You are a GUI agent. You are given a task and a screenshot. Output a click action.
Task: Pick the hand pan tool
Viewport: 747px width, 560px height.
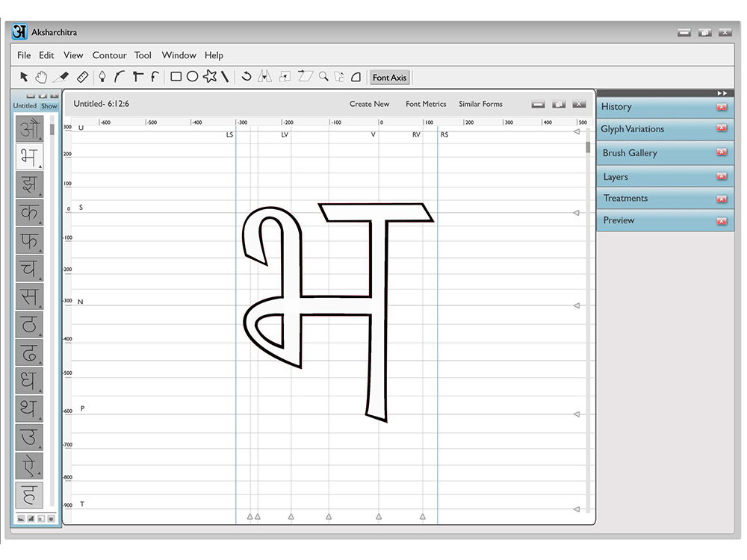pyautogui.click(x=41, y=77)
